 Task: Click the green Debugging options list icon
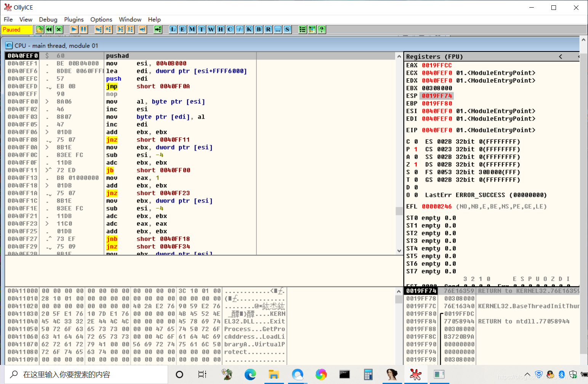click(x=303, y=29)
